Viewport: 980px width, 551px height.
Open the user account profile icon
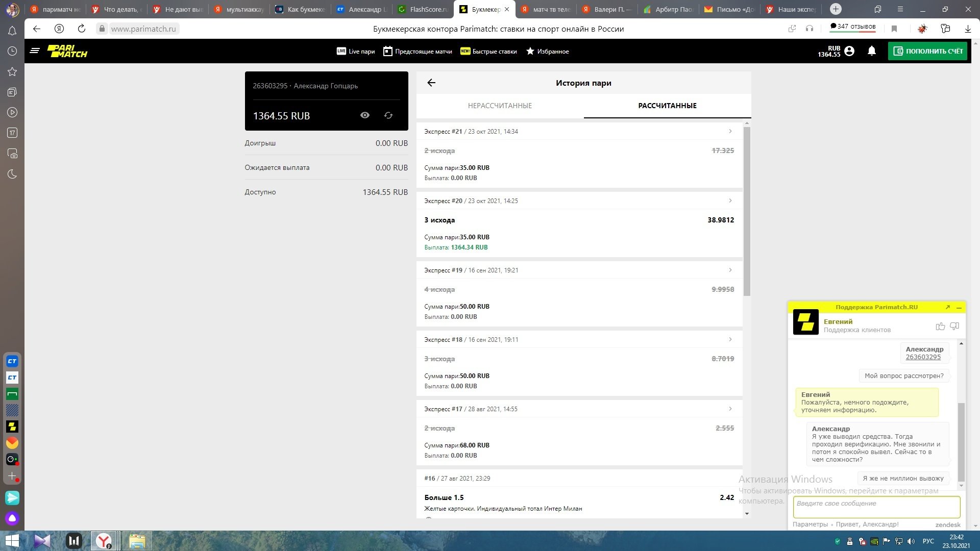[x=849, y=51]
